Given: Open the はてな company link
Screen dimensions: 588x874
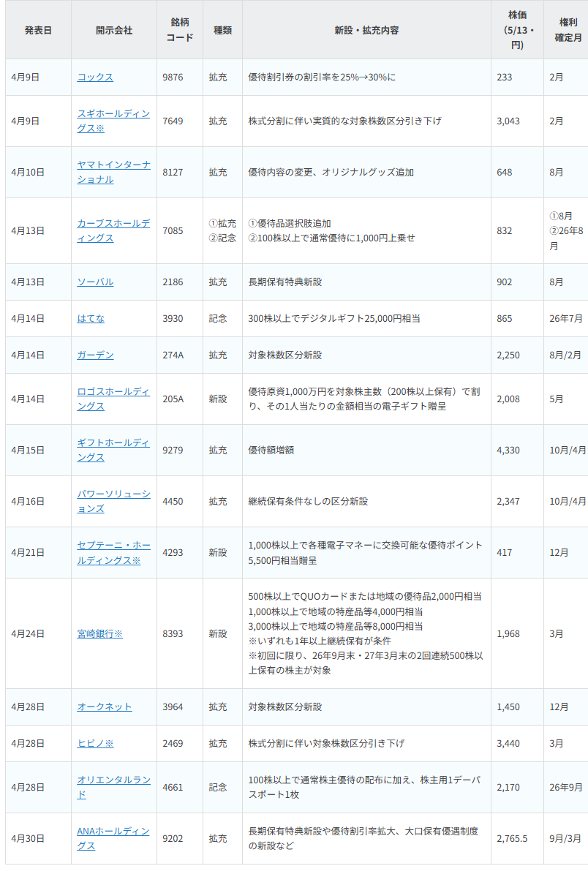Looking at the screenshot, I should pyautogui.click(x=91, y=318).
